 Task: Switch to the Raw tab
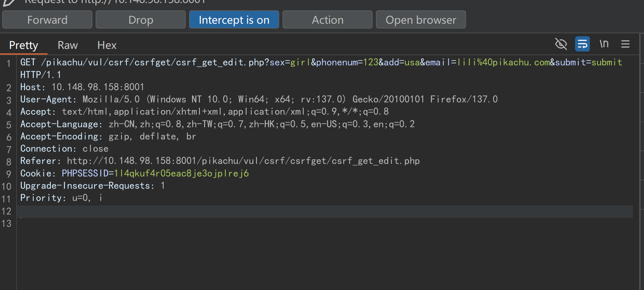67,45
